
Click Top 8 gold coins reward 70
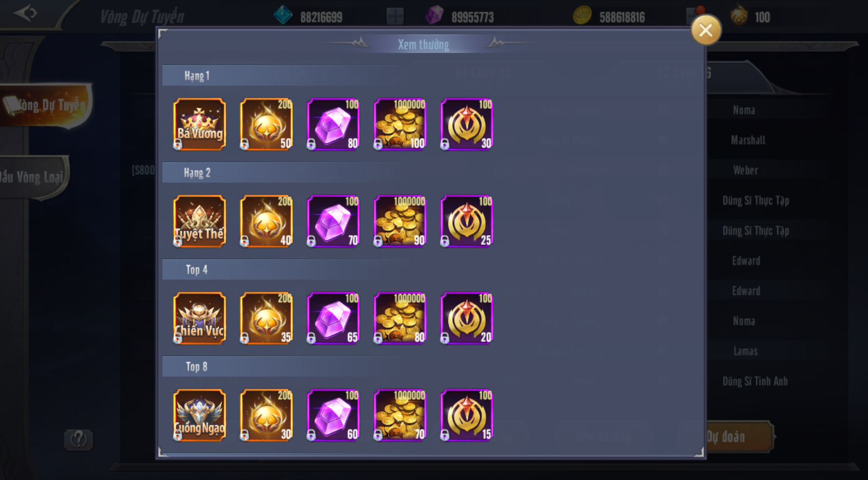point(400,415)
